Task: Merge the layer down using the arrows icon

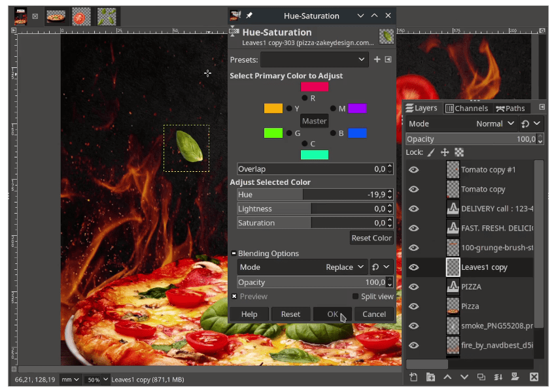Action: [x=498, y=377]
